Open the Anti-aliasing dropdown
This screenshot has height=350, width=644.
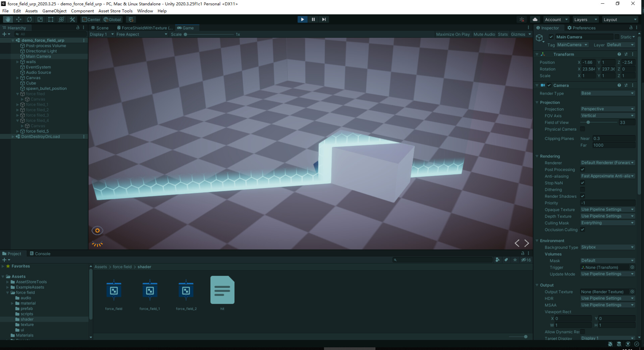coord(607,176)
